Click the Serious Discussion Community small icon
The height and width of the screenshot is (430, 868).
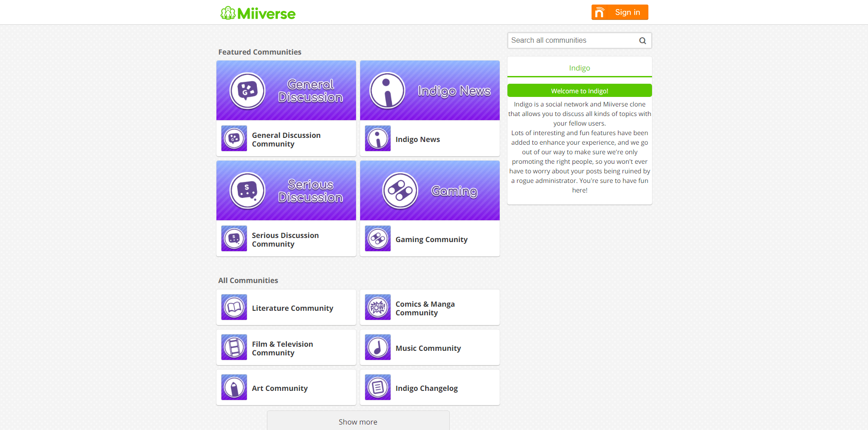click(x=234, y=238)
